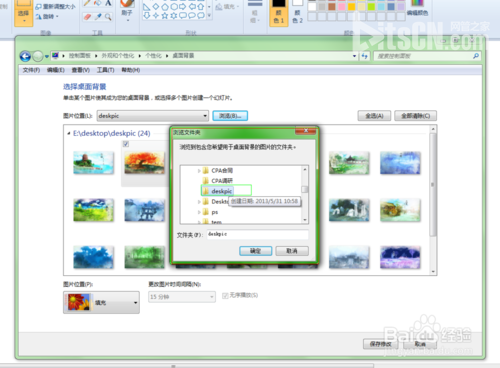Select the Text tool (letter A)

108,3
